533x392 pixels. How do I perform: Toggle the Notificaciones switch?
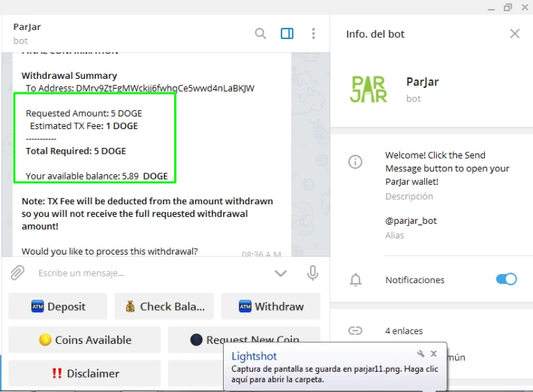(x=506, y=279)
